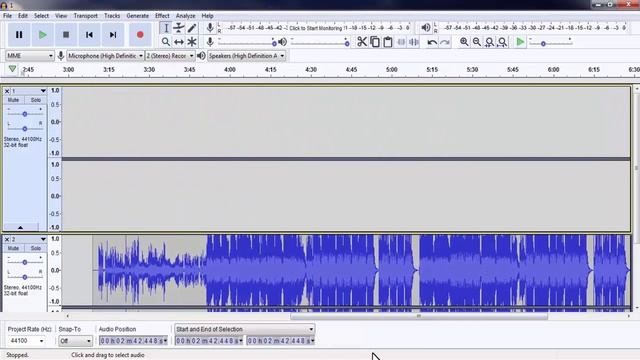The image size is (640, 360).
Task: Click Trim audio outside selection icon
Action: (x=401, y=42)
